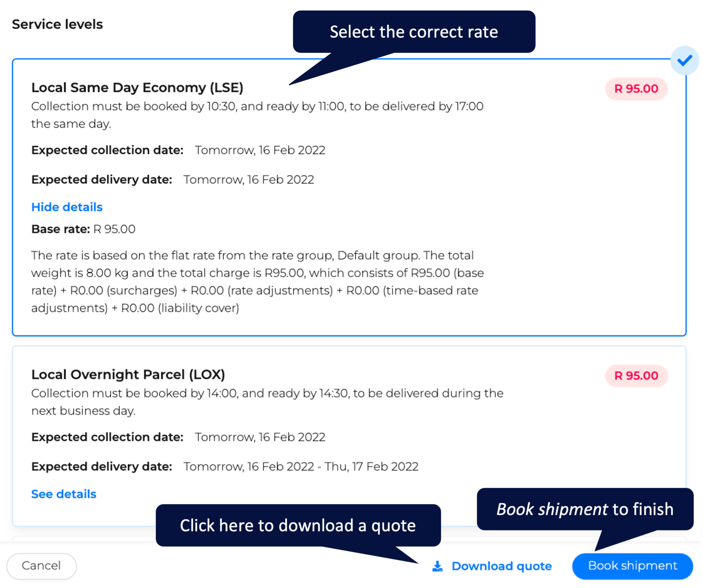Click the Book shipment button
The width and height of the screenshot is (703, 588).
(632, 566)
